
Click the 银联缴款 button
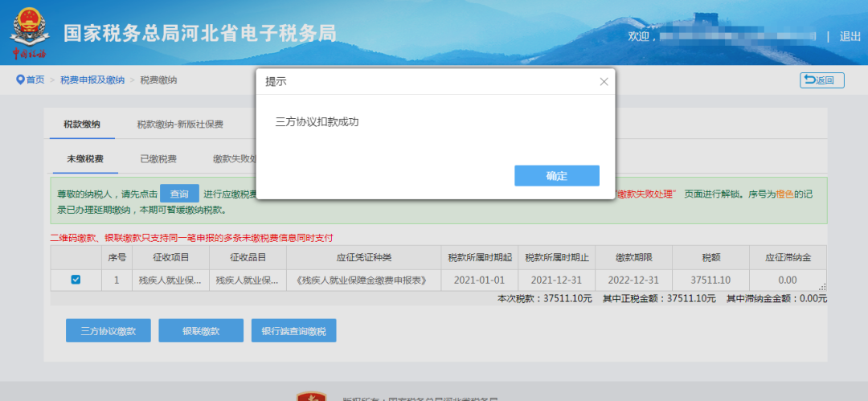[201, 331]
